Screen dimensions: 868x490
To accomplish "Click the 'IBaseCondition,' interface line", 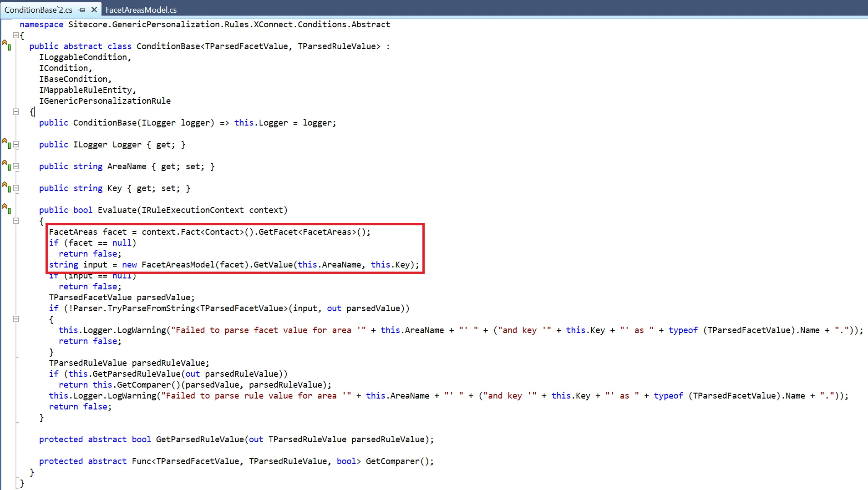I will click(75, 79).
